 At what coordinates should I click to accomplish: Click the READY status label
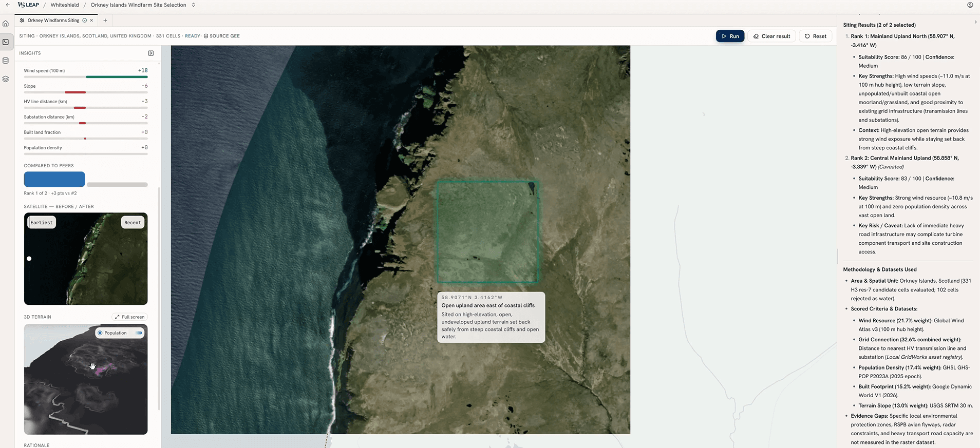pos(193,36)
